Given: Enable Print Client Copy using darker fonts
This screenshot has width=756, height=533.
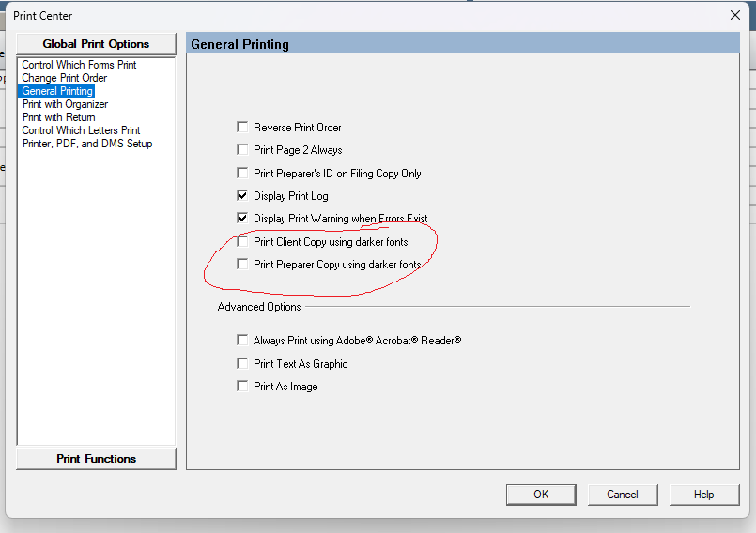Looking at the screenshot, I should tap(243, 242).
